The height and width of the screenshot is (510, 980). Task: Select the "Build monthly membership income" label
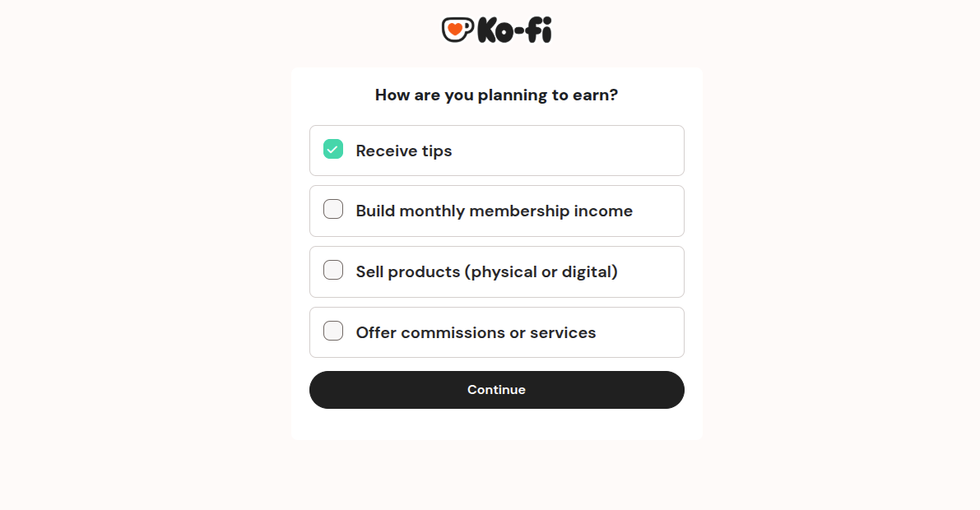coord(494,211)
